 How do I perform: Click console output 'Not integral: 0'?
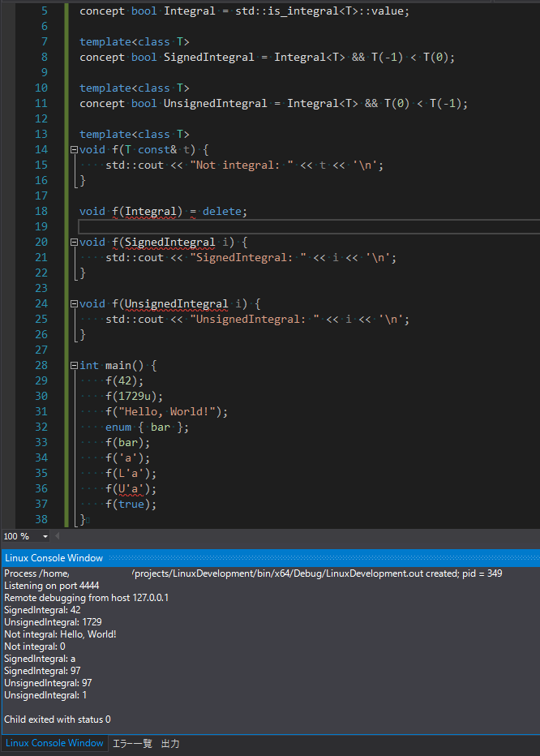[35, 646]
